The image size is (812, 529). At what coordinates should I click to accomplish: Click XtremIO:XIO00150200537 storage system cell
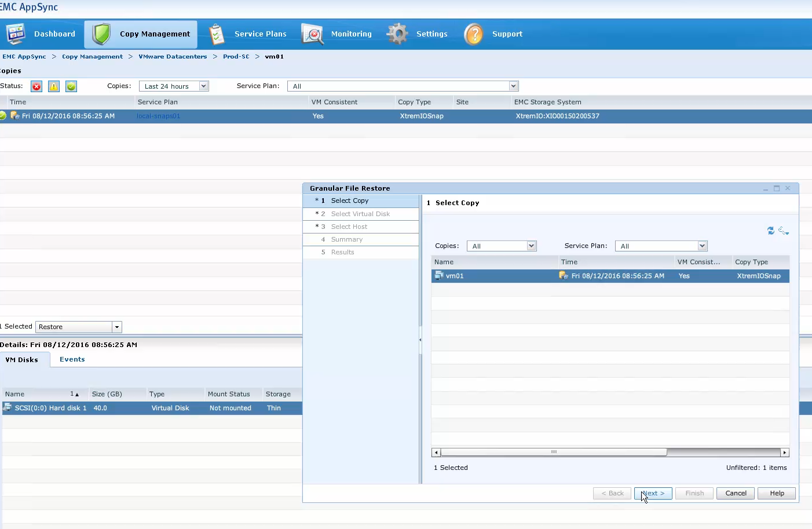tap(558, 116)
